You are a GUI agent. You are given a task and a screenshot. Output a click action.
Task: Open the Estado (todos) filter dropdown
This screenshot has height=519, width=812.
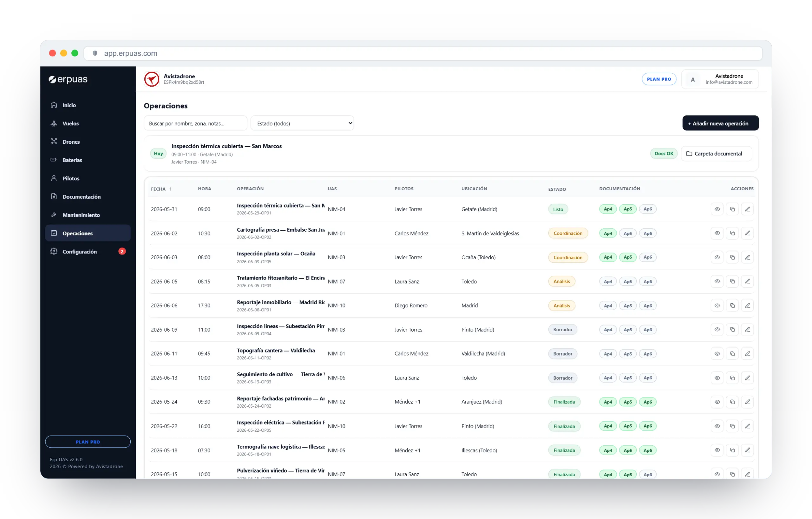point(302,123)
